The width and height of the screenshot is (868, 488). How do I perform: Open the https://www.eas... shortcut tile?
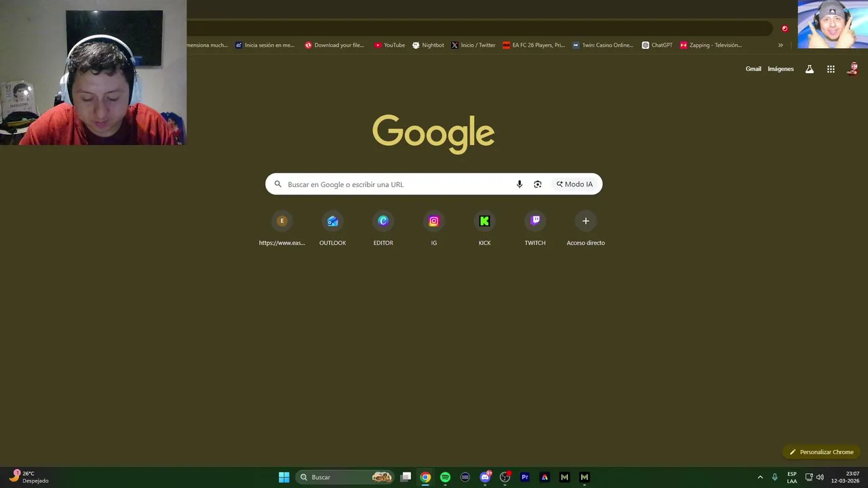[282, 229]
